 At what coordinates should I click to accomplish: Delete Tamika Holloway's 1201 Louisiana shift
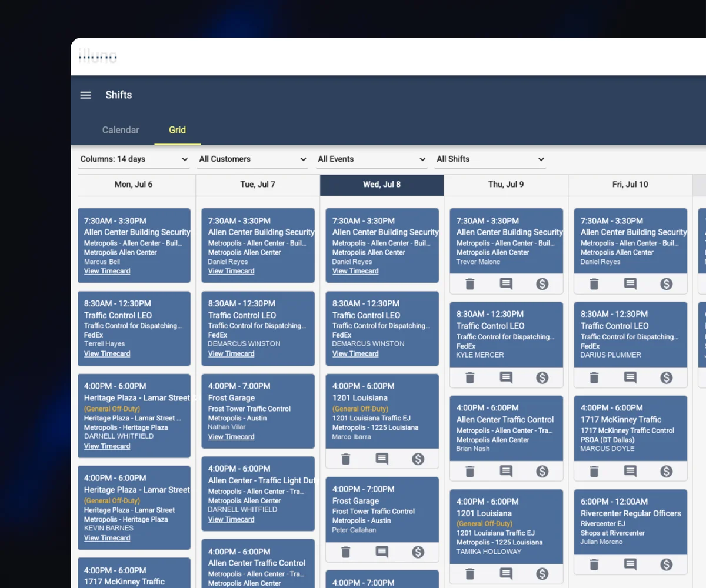click(x=469, y=574)
